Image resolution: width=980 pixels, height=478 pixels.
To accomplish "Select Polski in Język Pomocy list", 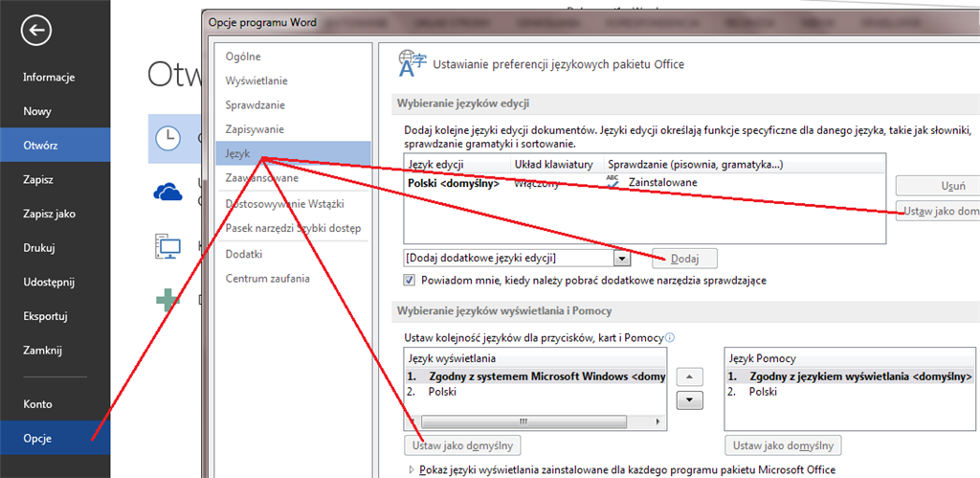I will tap(850, 393).
